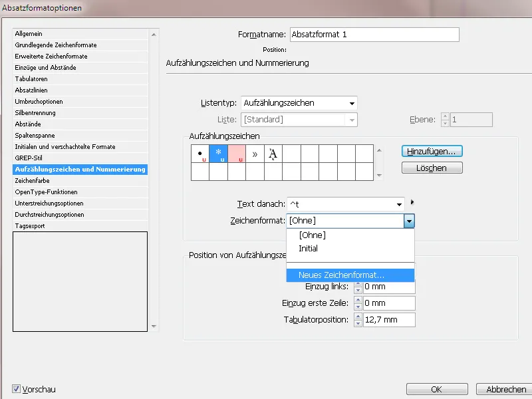Select the pink empty glyph cell
The width and height of the screenshot is (532, 399).
(x=237, y=154)
